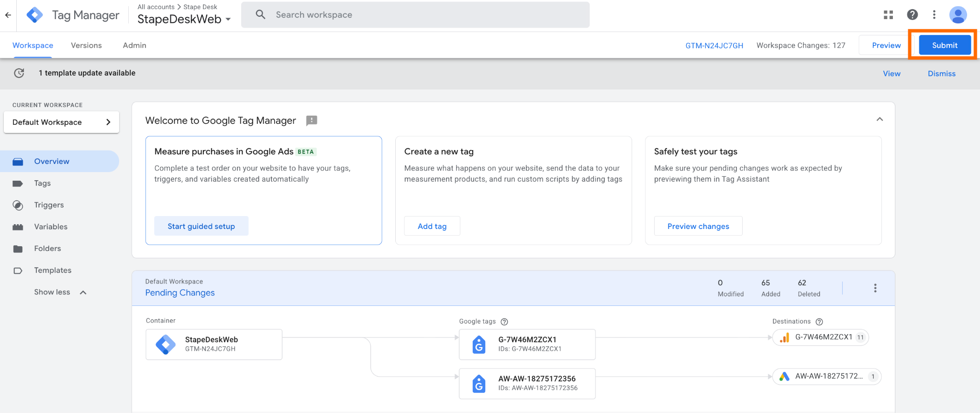Click the Submit button

point(945,45)
